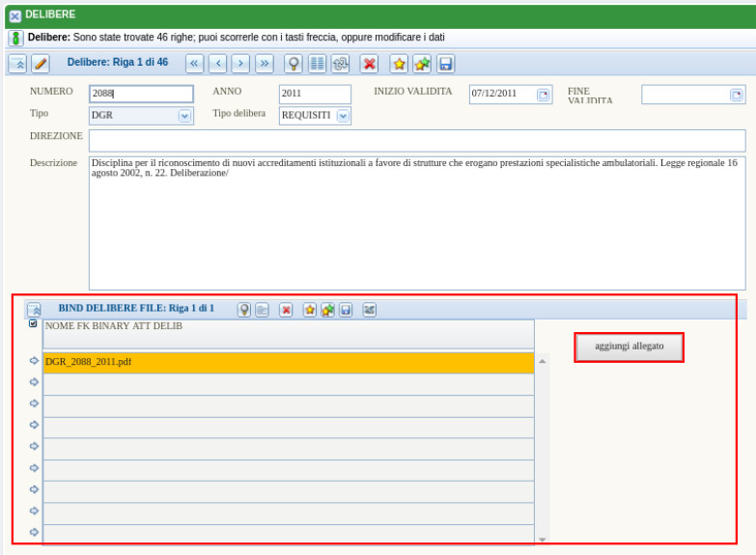Image resolution: width=756 pixels, height=555 pixels.
Task: Switch to table view using the columns icon
Action: (x=317, y=64)
